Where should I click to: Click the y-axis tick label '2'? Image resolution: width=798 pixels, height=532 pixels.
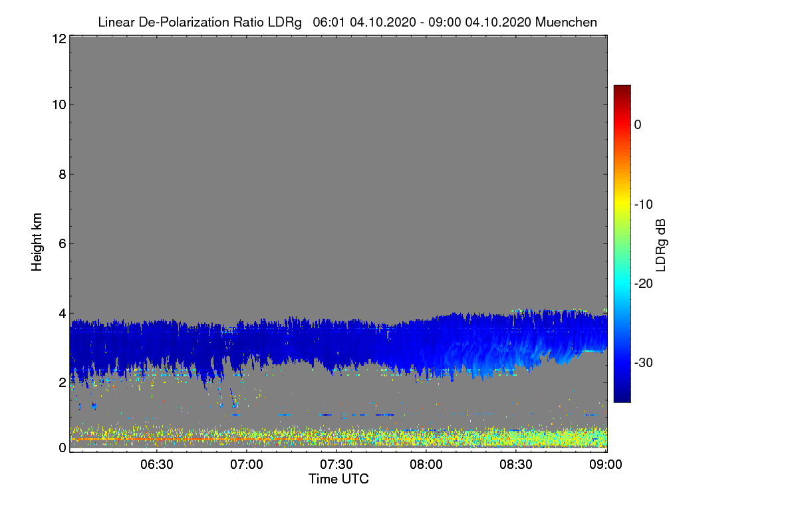61,382
